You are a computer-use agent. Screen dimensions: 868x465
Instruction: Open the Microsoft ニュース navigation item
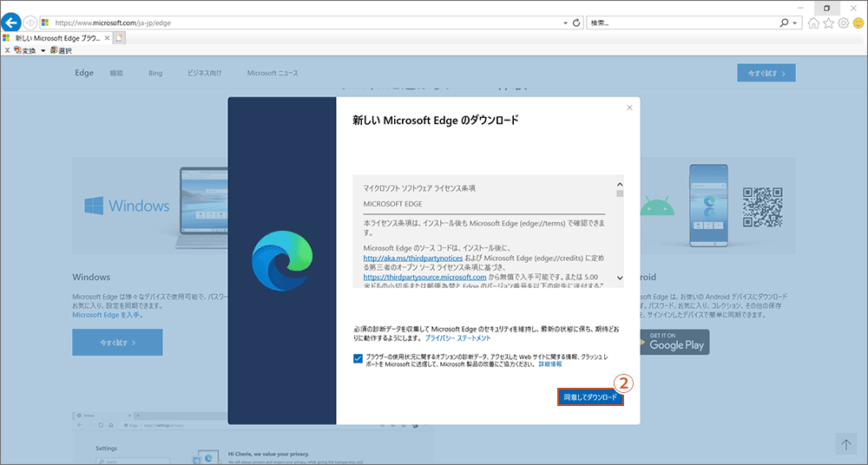[x=273, y=73]
